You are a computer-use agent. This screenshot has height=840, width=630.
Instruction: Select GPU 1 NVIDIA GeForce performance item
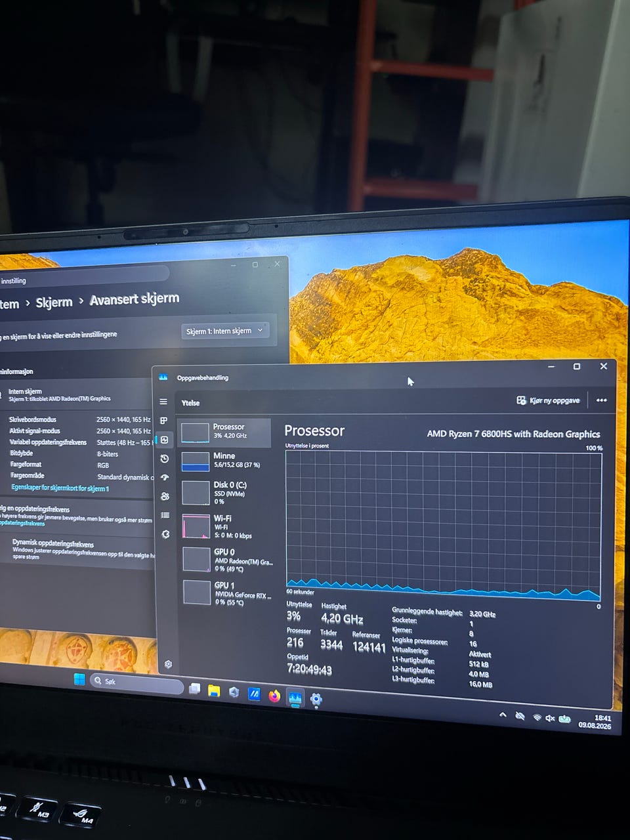coord(227,593)
